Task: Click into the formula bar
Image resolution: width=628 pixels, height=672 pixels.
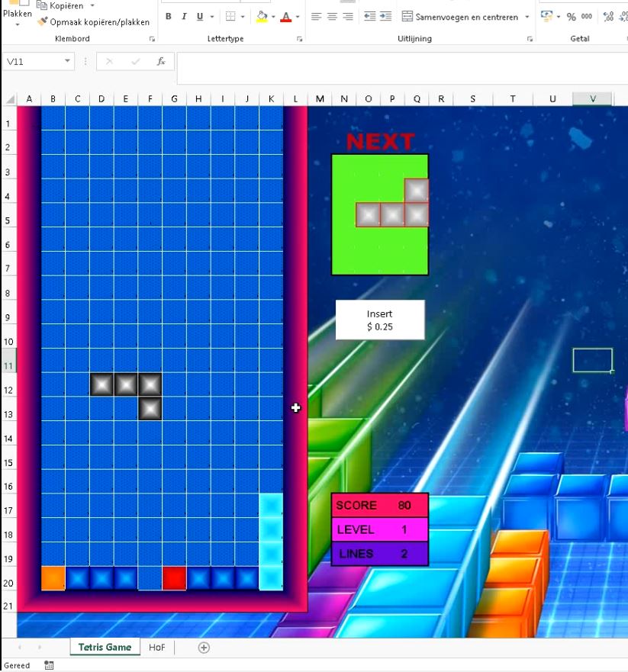Action: 402,69
